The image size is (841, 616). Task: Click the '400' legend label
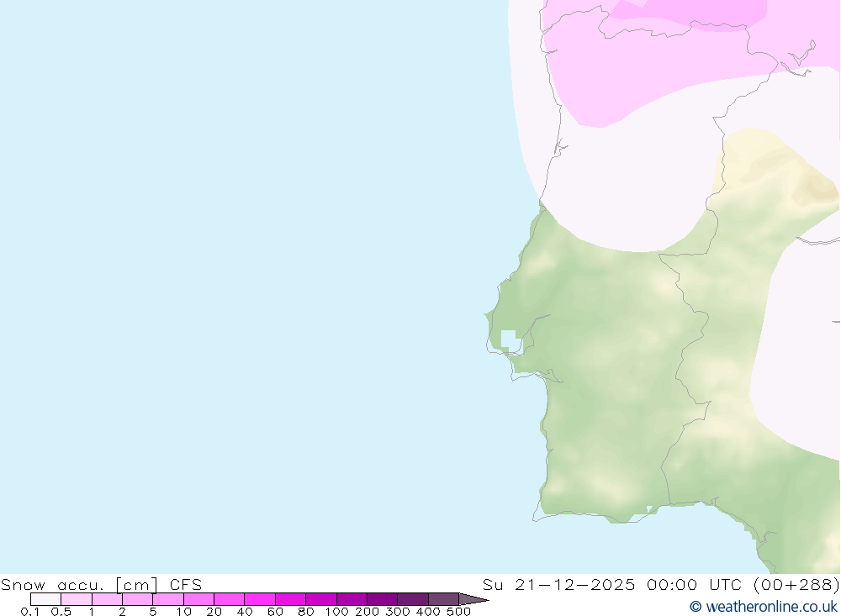pyautogui.click(x=428, y=611)
